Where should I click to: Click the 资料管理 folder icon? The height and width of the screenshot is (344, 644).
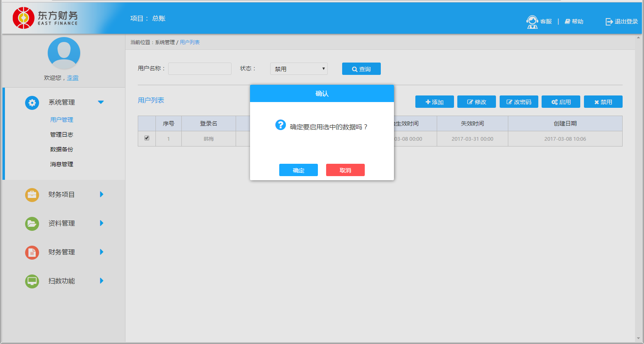32,223
